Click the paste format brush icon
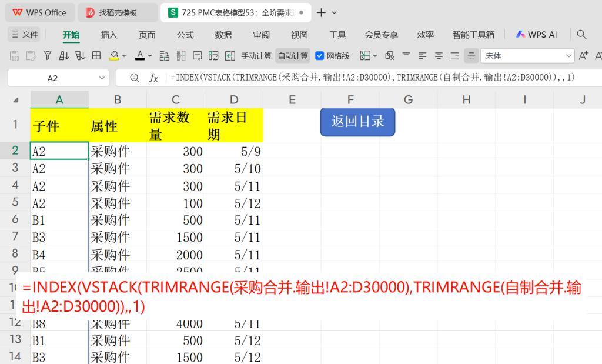 31,56
